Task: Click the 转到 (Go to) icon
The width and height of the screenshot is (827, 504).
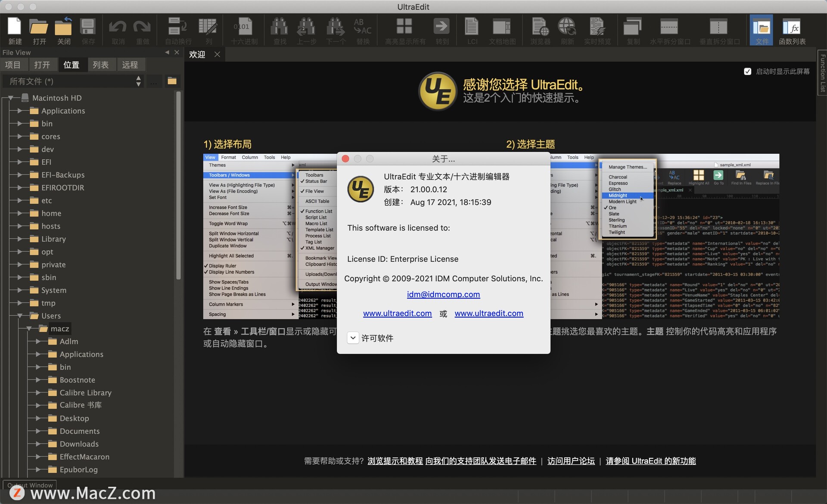Action: (x=441, y=30)
